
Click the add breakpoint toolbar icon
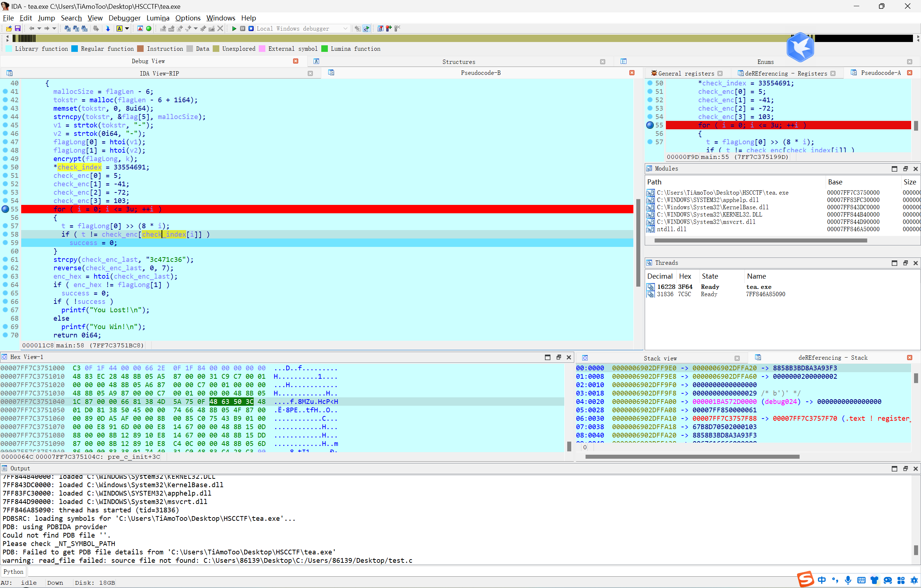pos(389,29)
